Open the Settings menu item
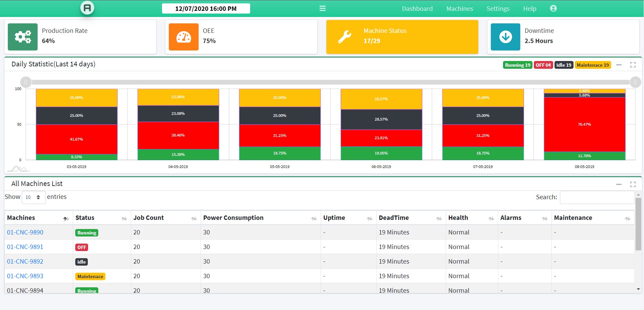644x310 pixels. (498, 9)
